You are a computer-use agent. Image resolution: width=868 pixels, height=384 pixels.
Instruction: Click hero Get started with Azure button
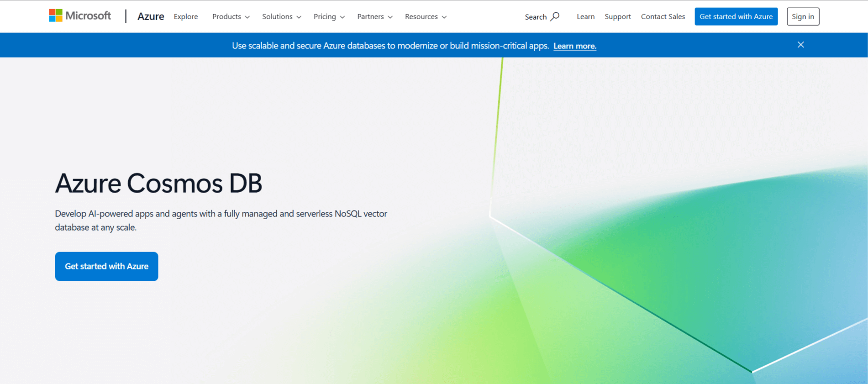[x=106, y=266]
